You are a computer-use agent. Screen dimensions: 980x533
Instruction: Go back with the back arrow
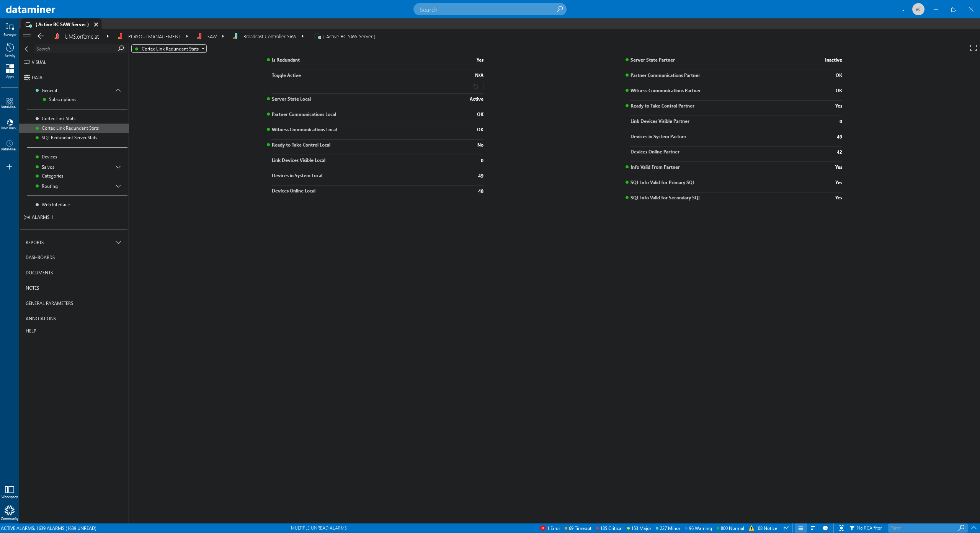[41, 36]
